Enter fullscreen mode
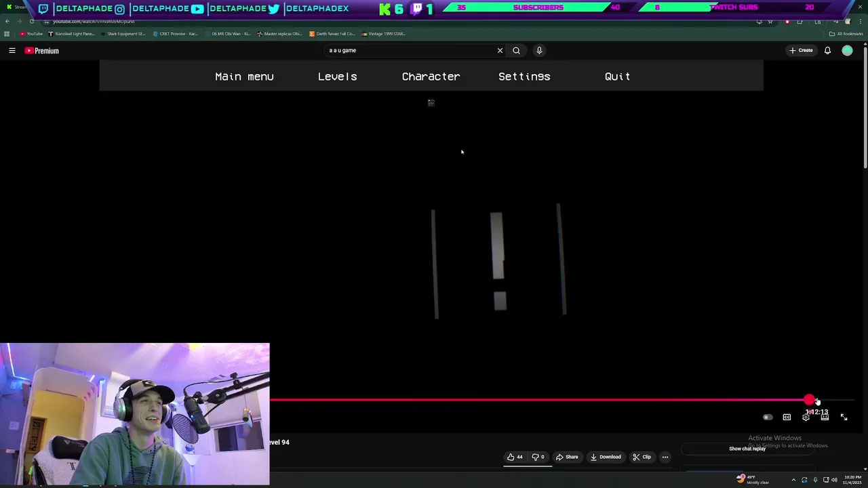The width and height of the screenshot is (868, 488). click(844, 418)
